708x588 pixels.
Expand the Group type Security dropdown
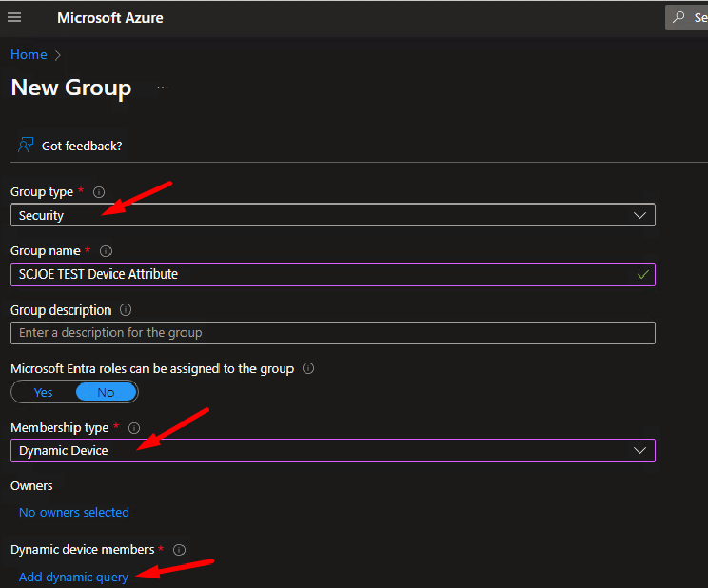332,216
